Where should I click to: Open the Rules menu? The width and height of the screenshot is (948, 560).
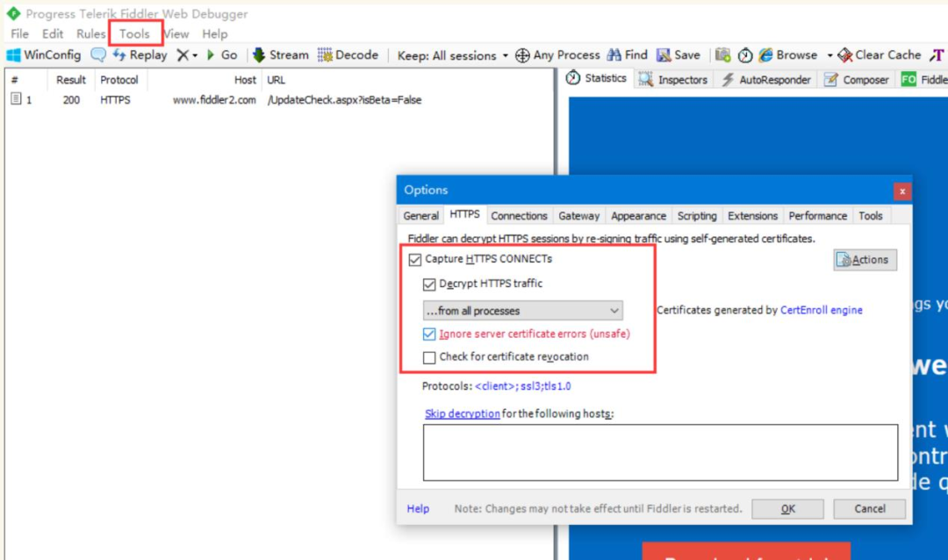pos(90,34)
